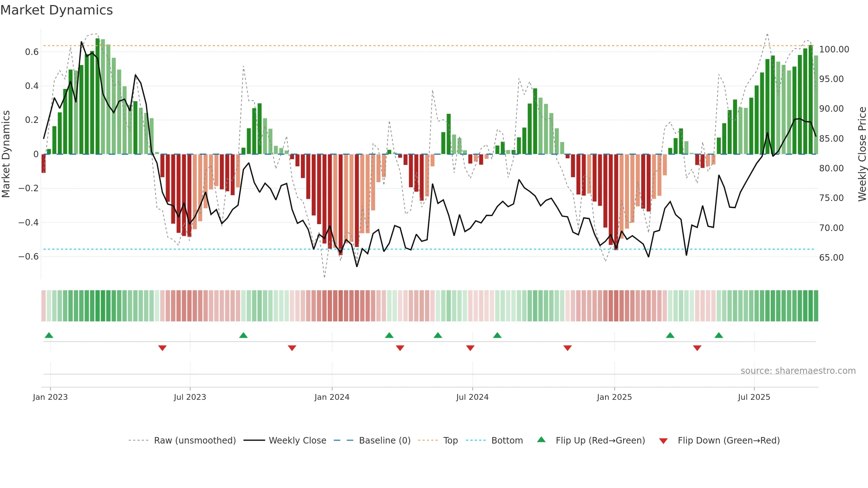The image size is (868, 488).
Task: Click the −0.4 left axis tick label
Action: [x=29, y=222]
